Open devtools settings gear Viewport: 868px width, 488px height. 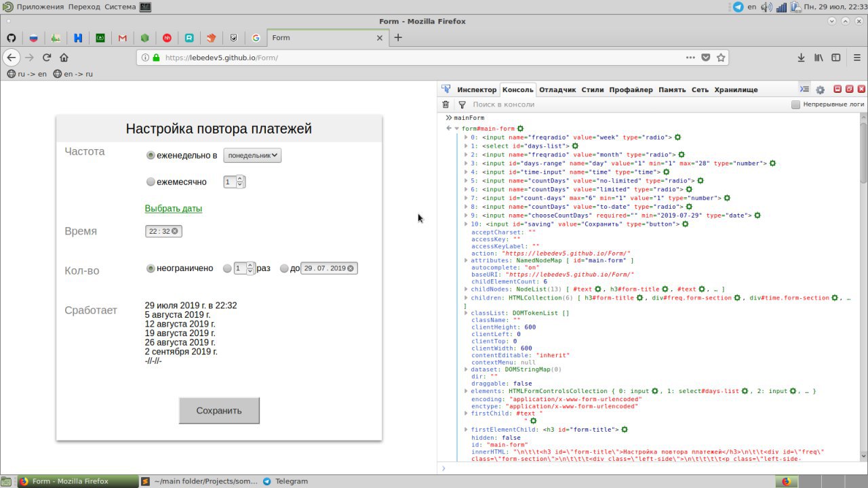coord(820,89)
